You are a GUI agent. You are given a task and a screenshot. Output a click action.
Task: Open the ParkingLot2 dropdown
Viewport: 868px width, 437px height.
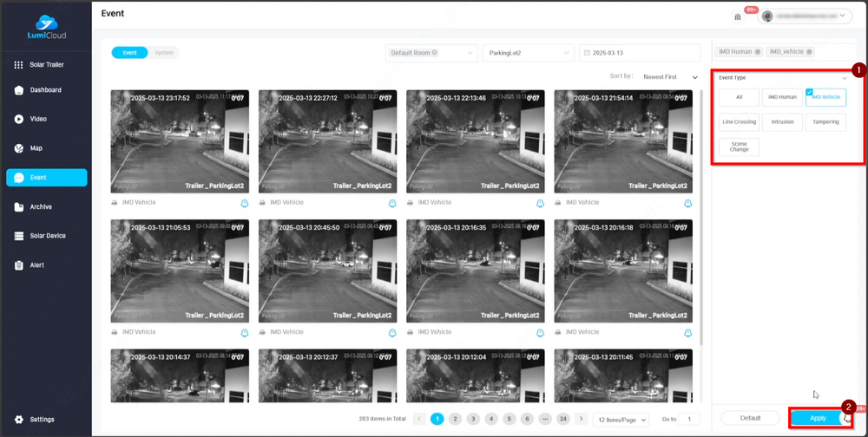526,53
